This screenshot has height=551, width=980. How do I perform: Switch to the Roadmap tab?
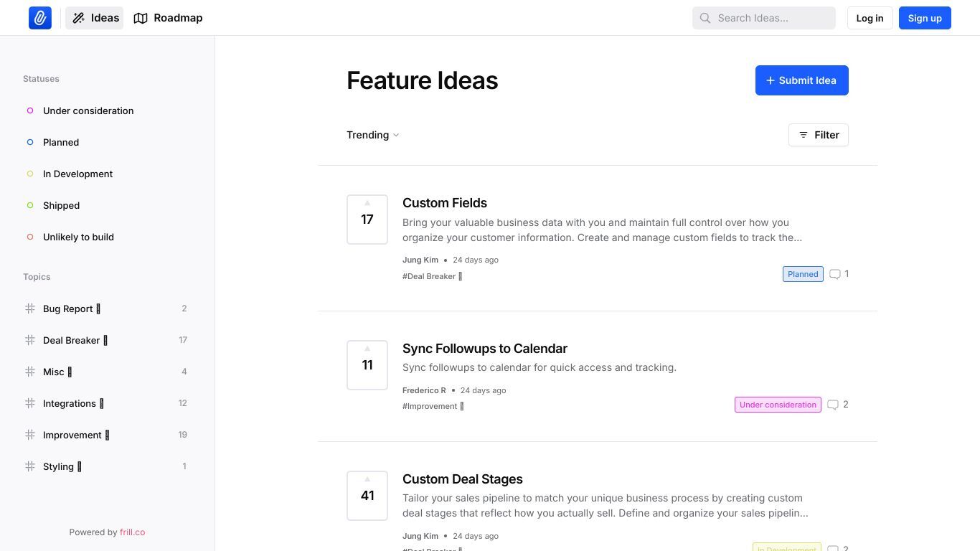point(169,18)
